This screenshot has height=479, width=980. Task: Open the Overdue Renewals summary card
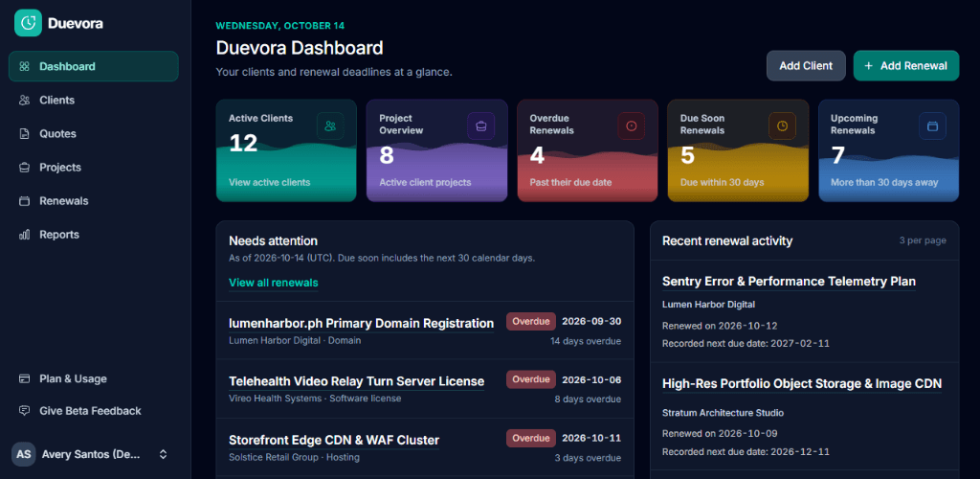pos(588,150)
